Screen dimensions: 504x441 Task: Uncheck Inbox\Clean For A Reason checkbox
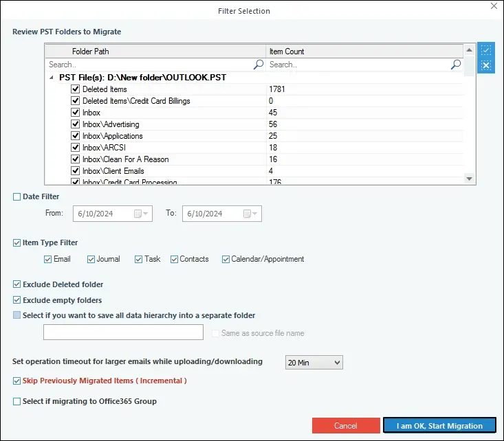tap(75, 159)
